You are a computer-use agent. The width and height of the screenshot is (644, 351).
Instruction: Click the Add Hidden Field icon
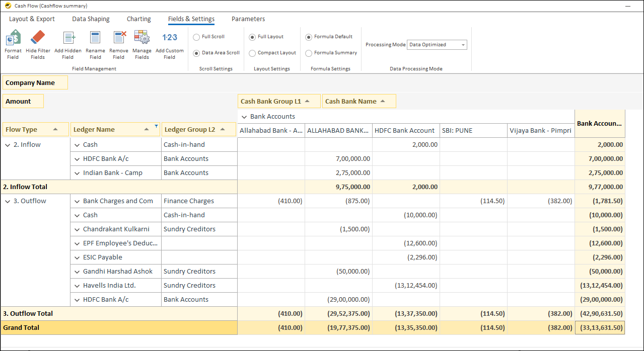(x=68, y=38)
